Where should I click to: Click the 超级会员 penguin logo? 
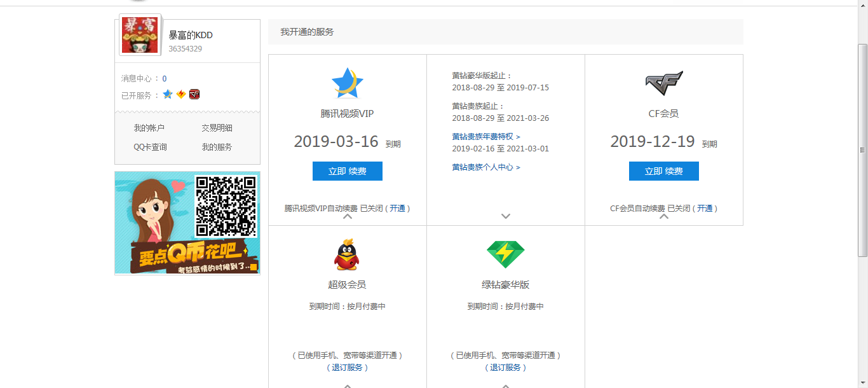point(347,255)
